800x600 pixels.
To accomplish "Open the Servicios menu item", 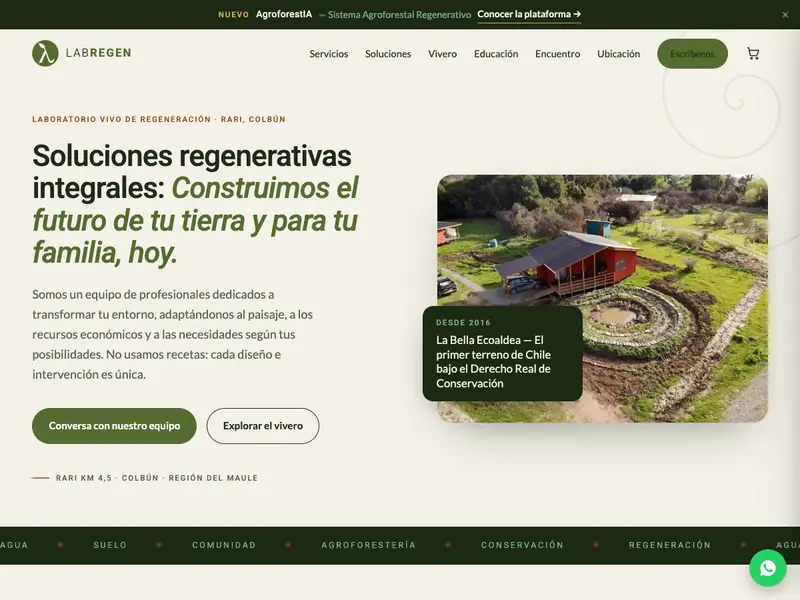I will pyautogui.click(x=329, y=54).
